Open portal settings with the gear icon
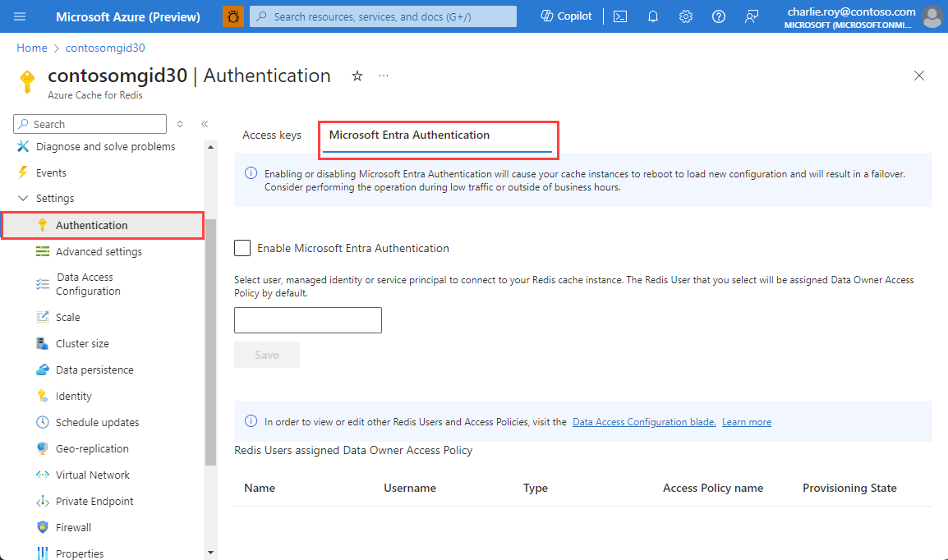The height and width of the screenshot is (560, 948). [686, 16]
